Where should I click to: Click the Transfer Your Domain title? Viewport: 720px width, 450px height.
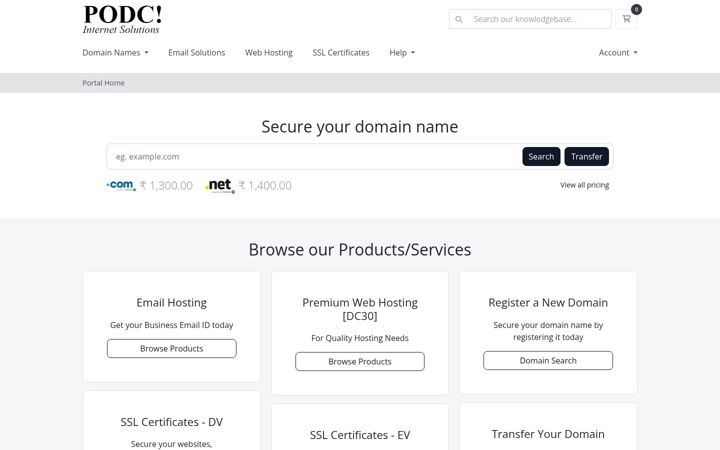pyautogui.click(x=548, y=434)
